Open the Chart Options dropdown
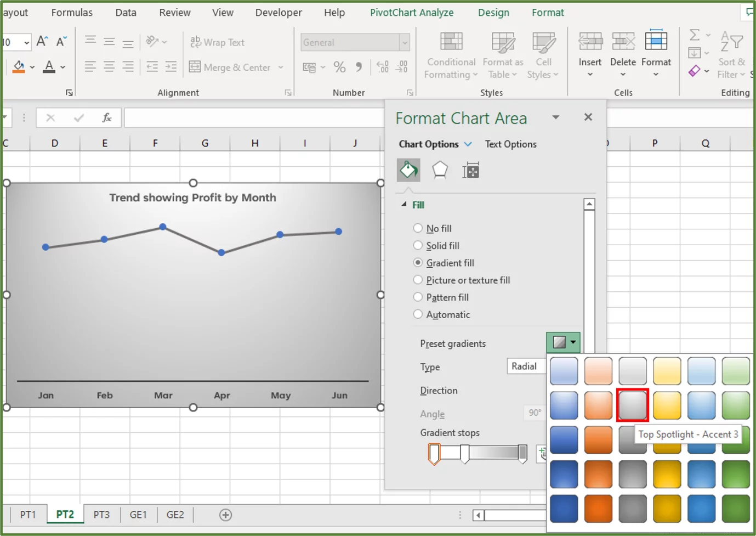This screenshot has width=756, height=536. [468, 144]
